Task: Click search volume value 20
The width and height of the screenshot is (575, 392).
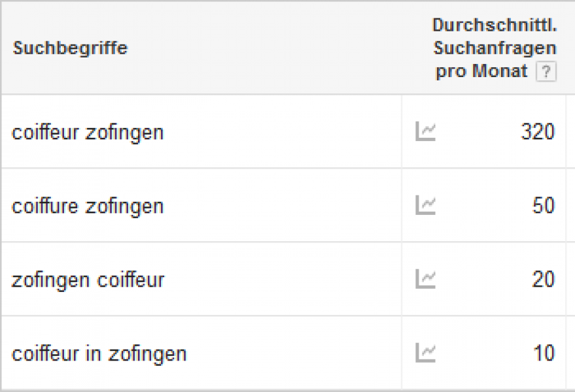Action: point(543,280)
